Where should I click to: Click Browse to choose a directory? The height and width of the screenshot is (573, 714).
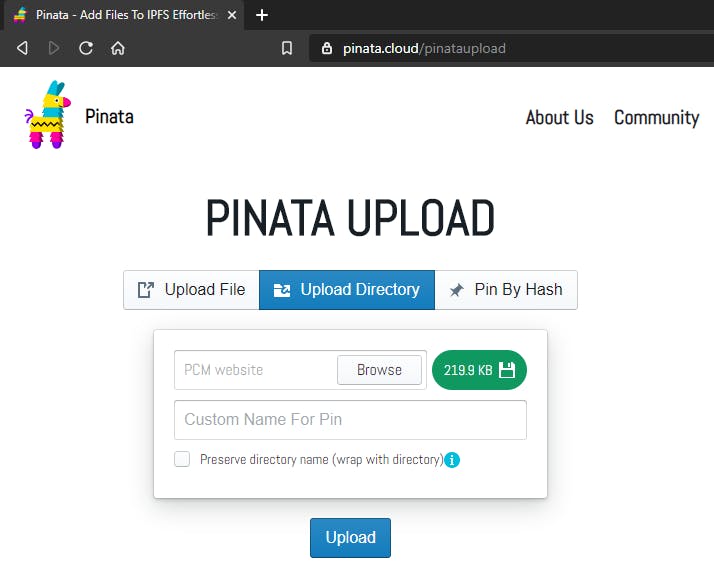379,370
